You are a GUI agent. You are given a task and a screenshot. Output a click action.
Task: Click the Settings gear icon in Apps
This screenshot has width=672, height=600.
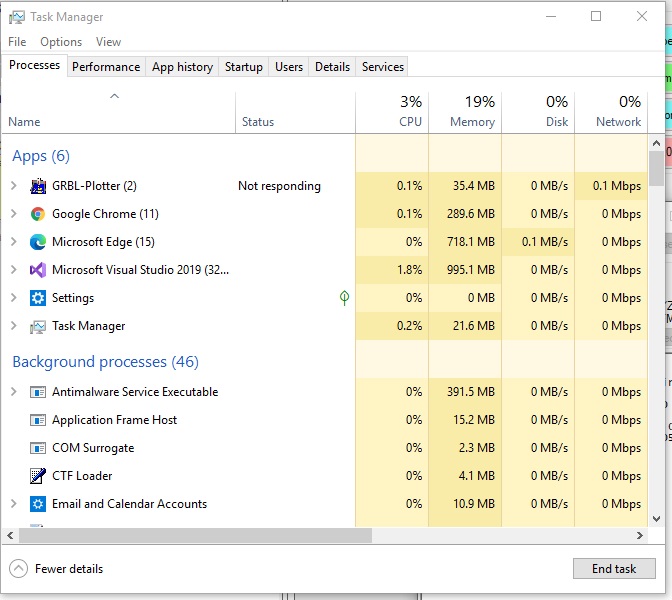(38, 298)
